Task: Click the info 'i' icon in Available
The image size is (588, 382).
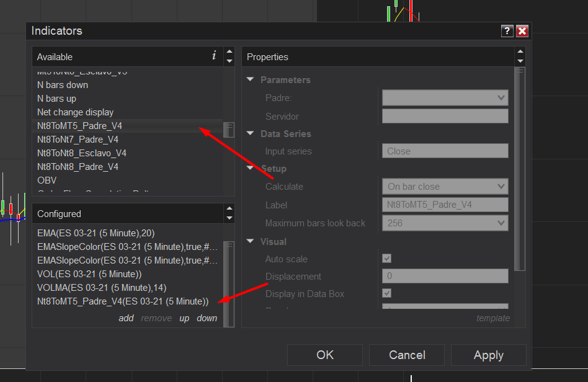Action: tap(214, 56)
